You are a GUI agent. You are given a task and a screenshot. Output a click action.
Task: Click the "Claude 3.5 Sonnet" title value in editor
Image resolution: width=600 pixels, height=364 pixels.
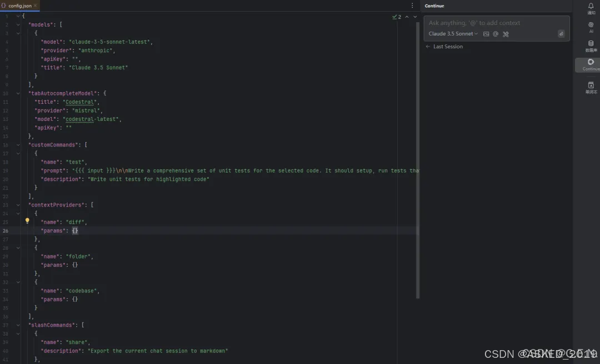(98, 68)
